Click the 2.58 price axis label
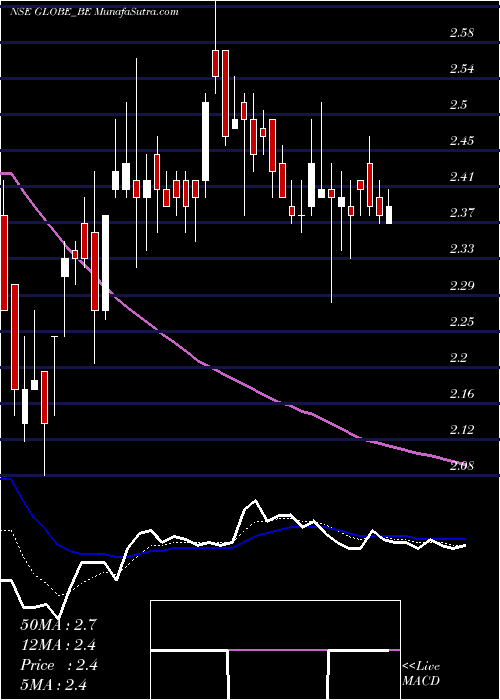 point(462,33)
